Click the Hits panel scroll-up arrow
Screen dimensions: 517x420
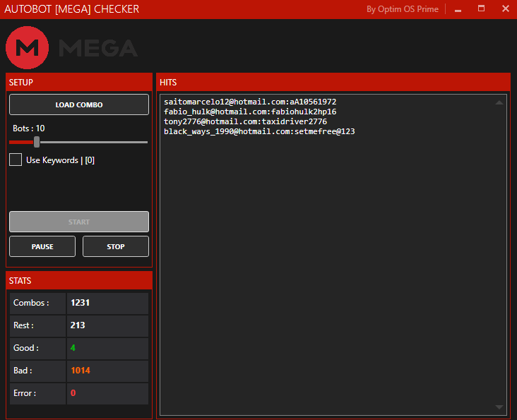pos(499,103)
